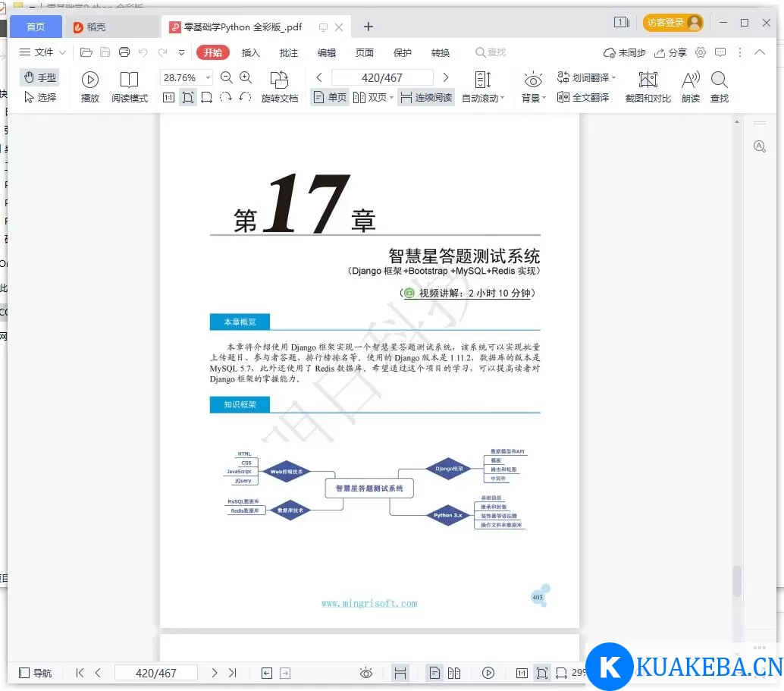
Task: Click the print icon in quick toolbar
Action: 124,52
